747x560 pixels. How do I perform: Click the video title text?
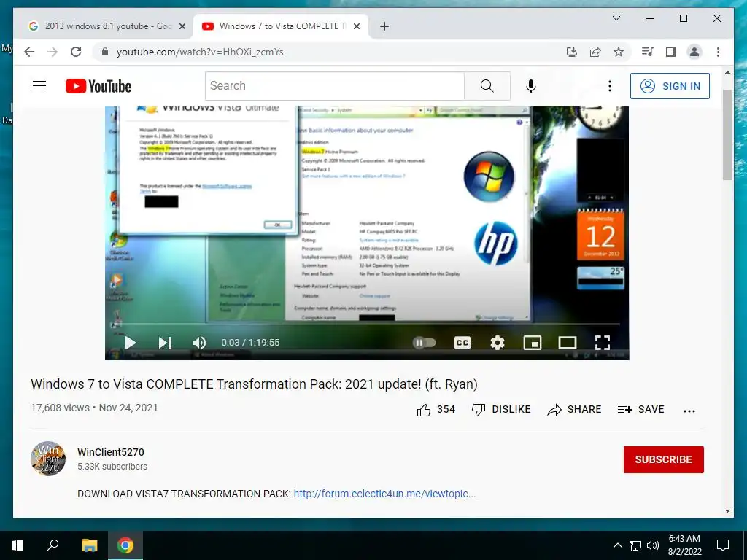point(254,384)
